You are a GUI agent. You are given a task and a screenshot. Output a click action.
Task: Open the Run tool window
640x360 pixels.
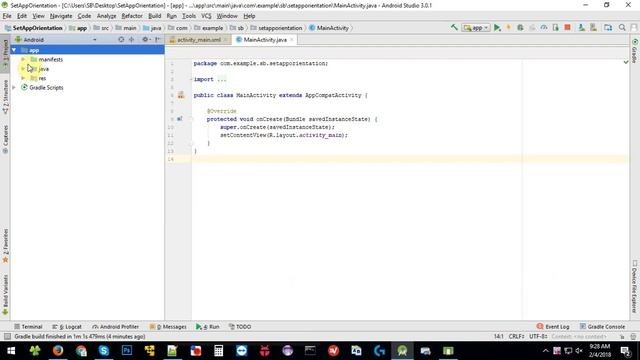(x=207, y=327)
